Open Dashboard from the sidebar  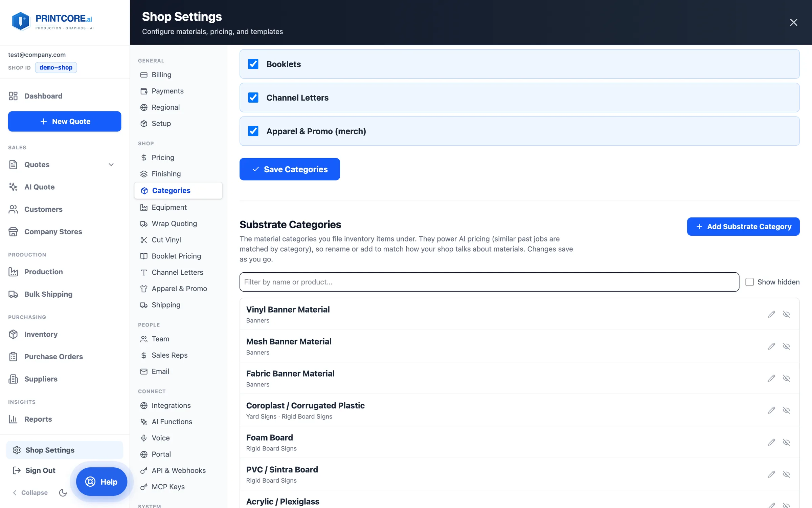pos(65,96)
